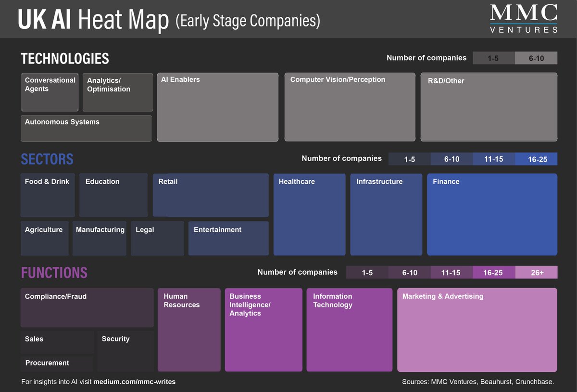Click the 26+ swatch in functions legend

(x=536, y=272)
